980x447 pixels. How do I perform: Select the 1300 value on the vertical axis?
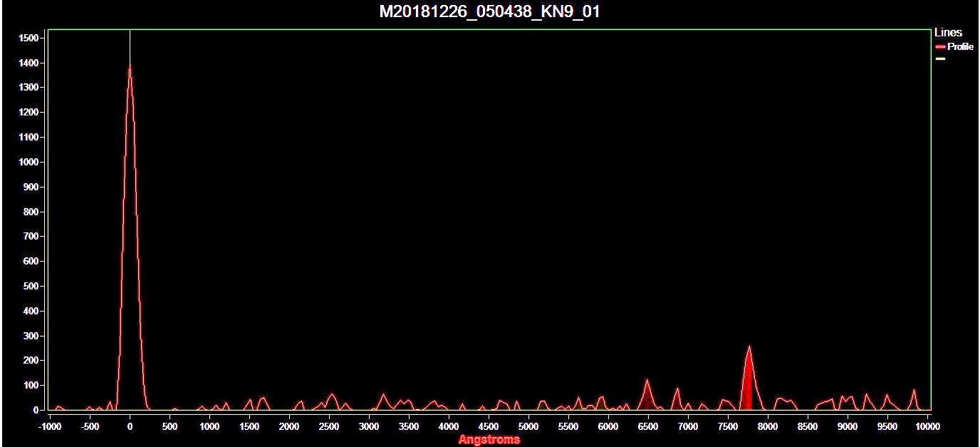28,88
